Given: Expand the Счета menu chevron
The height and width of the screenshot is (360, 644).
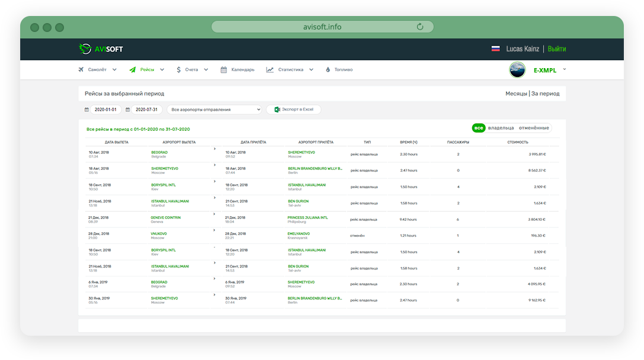Looking at the screenshot, I should pos(206,70).
